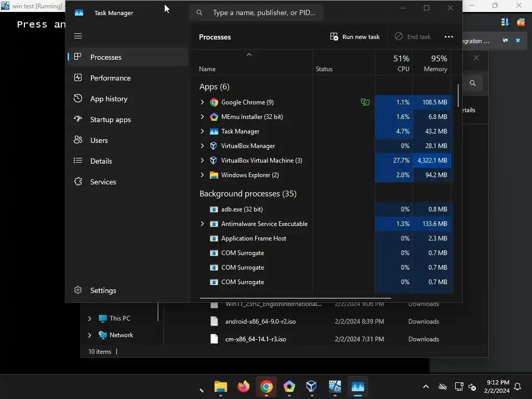Click the search magnifier in background window
The width and height of the screenshot is (532, 399).
pyautogui.click(x=473, y=83)
